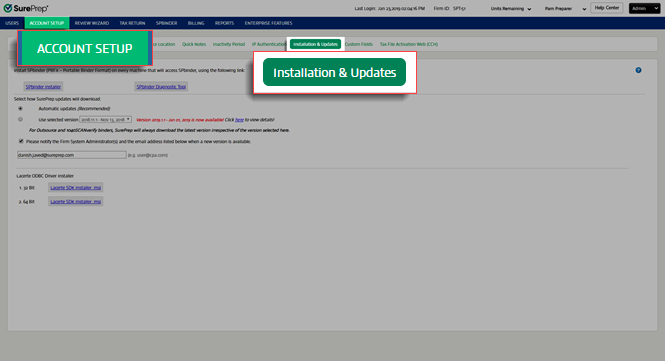This screenshot has height=361, width=665.
Task: Click the 'here' link to view details
Action: pos(239,120)
